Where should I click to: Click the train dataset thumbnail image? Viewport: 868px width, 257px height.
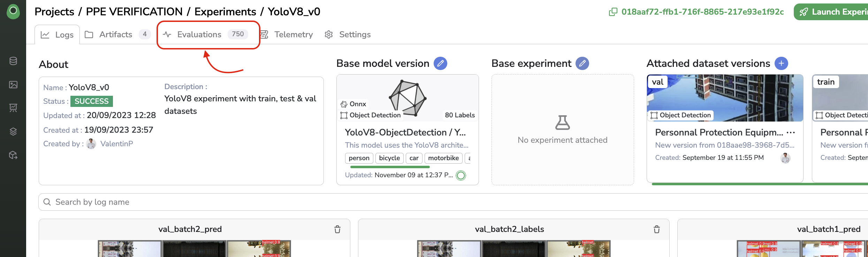point(840,98)
